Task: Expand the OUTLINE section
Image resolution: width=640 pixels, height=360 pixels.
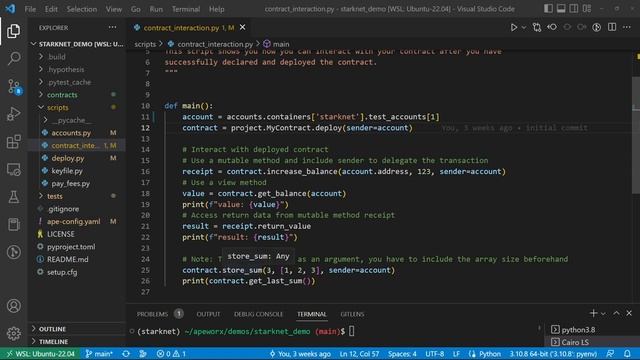Action: pyautogui.click(x=77, y=329)
